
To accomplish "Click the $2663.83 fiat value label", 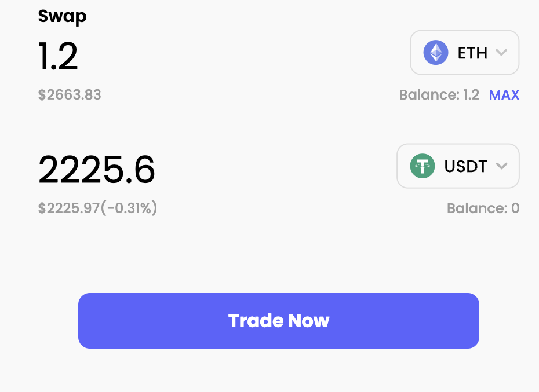I will pyautogui.click(x=69, y=94).
